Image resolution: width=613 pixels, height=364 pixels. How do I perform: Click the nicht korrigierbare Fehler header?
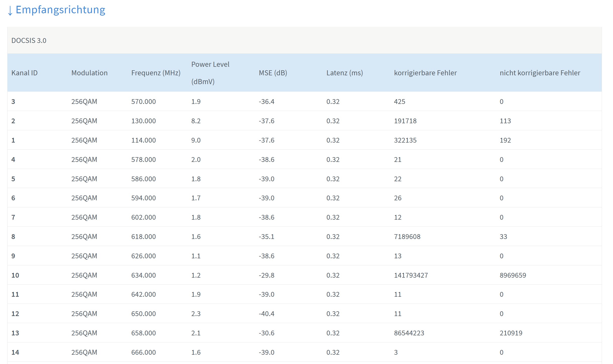coord(540,73)
